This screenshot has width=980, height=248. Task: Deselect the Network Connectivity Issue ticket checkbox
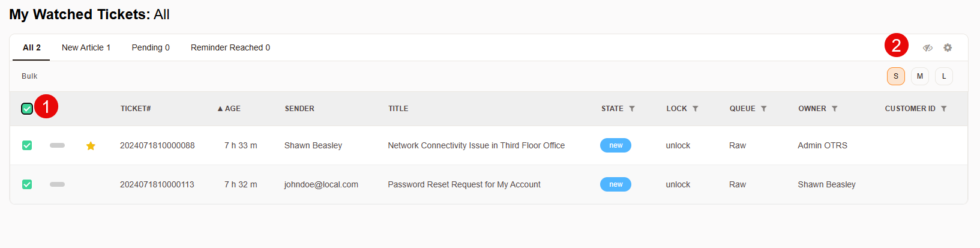(x=27, y=145)
